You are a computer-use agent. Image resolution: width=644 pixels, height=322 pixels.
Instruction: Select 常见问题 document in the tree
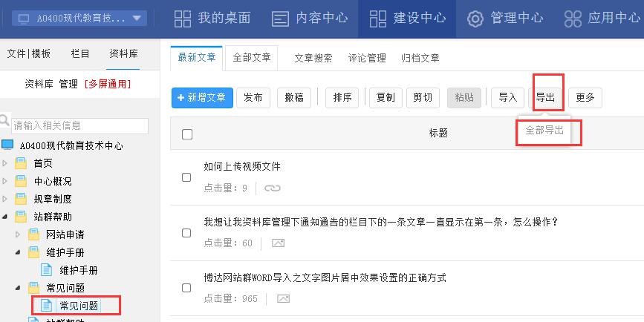point(79,305)
